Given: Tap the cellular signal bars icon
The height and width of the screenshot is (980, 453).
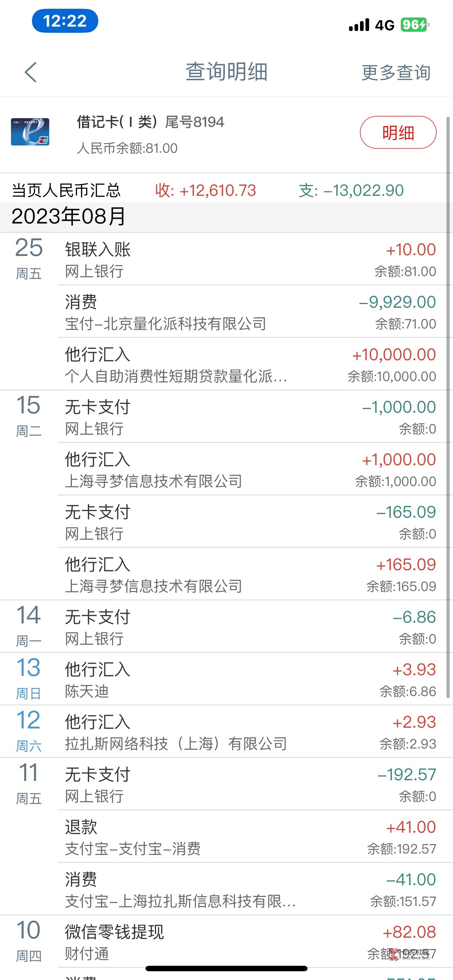Looking at the screenshot, I should coord(359,25).
